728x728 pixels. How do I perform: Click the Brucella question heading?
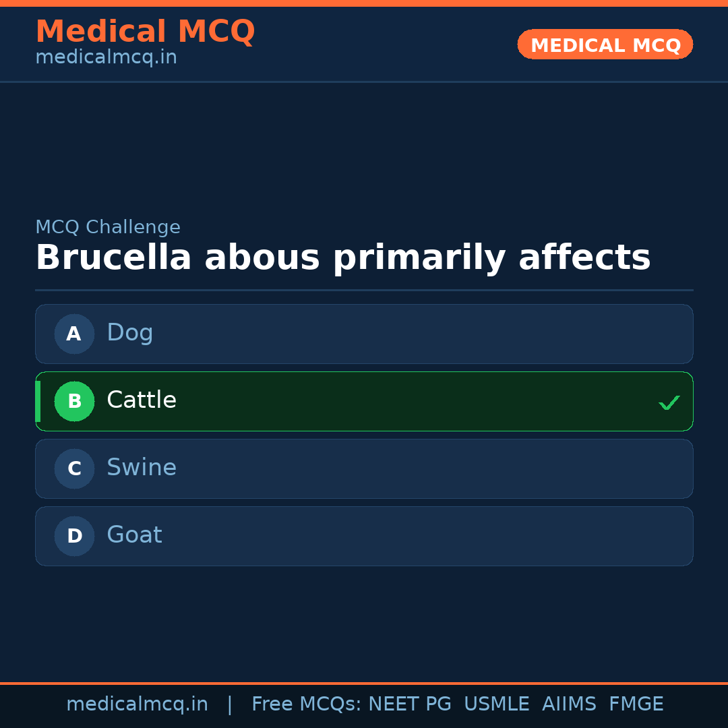click(342, 258)
